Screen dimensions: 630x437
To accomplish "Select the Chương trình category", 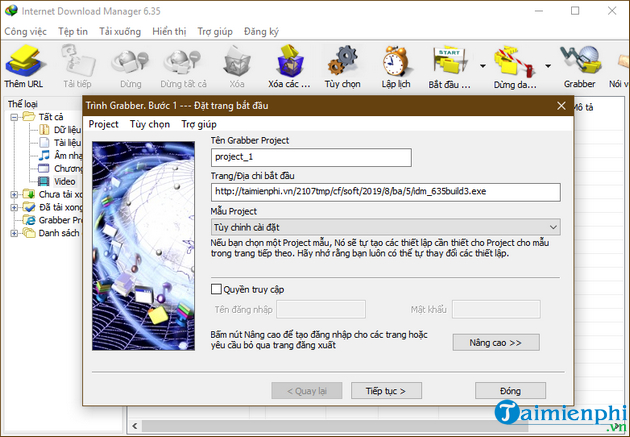I will click(68, 168).
